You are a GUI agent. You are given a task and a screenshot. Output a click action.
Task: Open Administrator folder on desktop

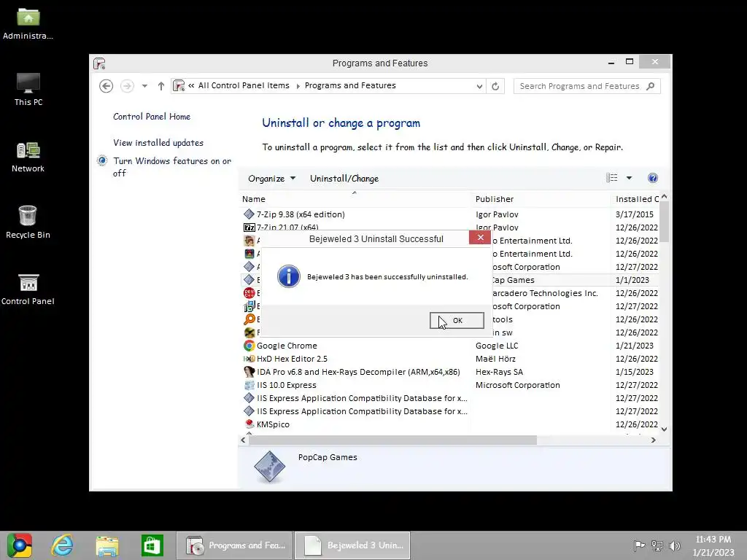click(x=28, y=24)
